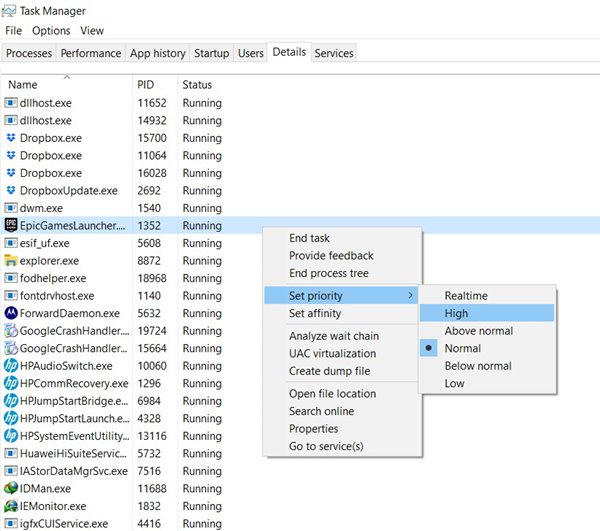Choose Open file location
Viewport: 600px width, 531px height.
pos(343,394)
